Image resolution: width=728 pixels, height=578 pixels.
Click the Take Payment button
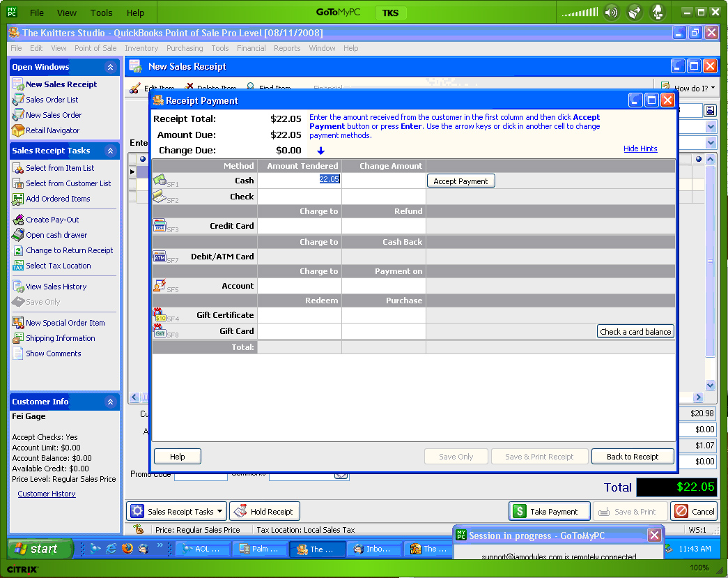click(550, 512)
